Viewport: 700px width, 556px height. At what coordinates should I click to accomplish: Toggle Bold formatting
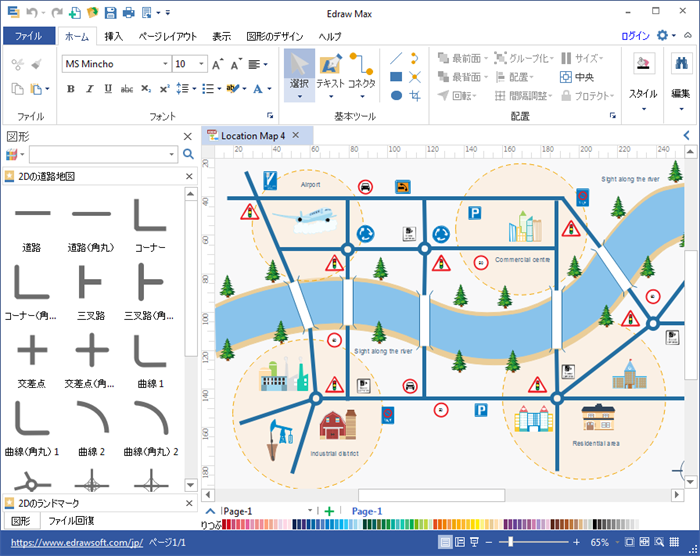coord(71,89)
